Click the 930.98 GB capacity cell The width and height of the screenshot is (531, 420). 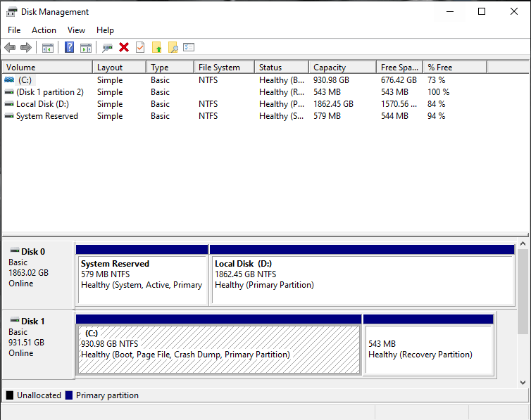tap(331, 80)
